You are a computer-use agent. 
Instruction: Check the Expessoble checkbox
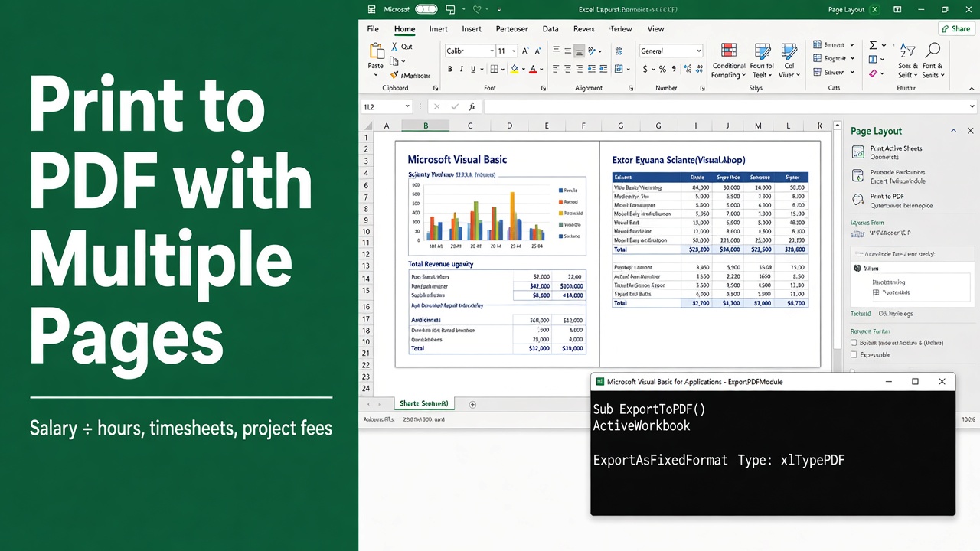pyautogui.click(x=854, y=355)
